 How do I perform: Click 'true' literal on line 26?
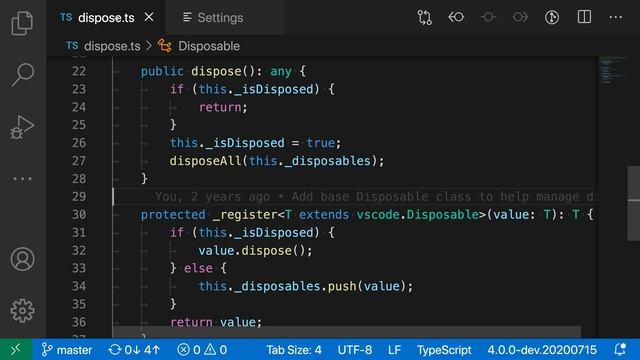coord(320,143)
